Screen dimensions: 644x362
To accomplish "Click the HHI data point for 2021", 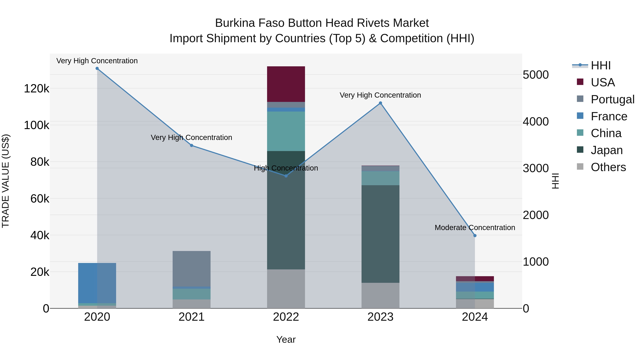I will (x=191, y=145).
